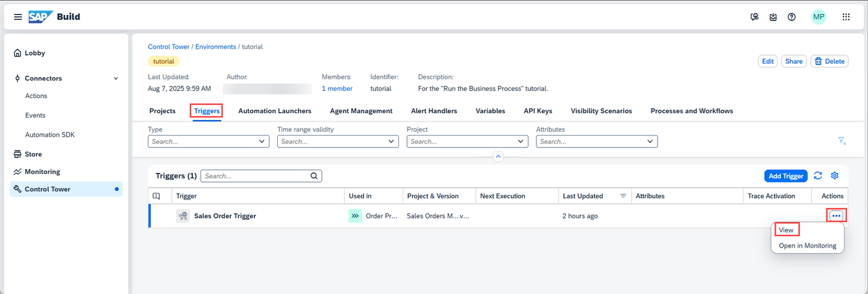Click the Sales Orders M... version cell
This screenshot has height=294, width=868.
point(438,216)
